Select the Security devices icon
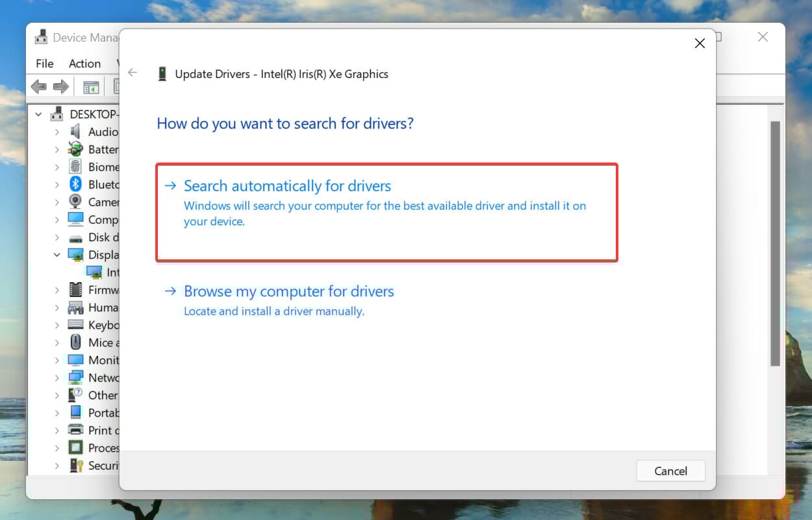Viewport: 812px width, 520px height. (x=76, y=465)
